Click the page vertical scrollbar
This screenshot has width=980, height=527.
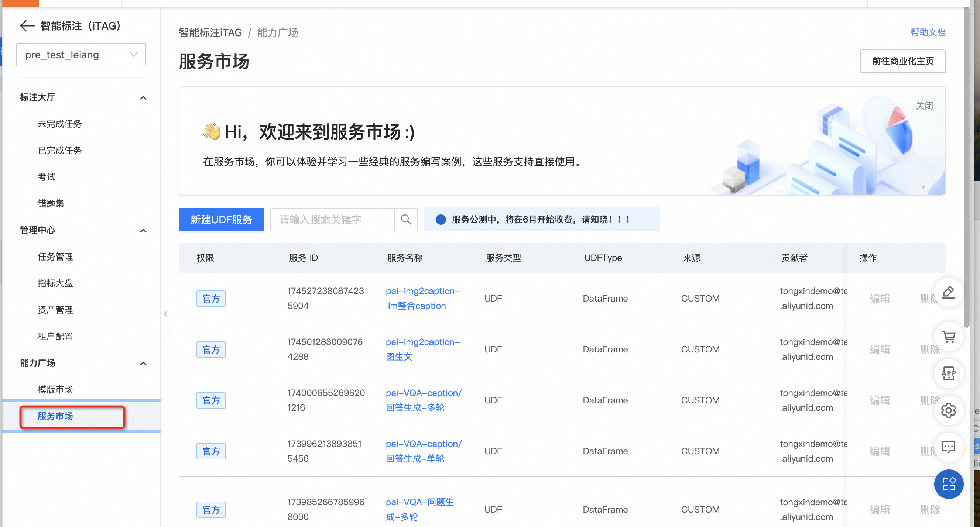(967, 167)
